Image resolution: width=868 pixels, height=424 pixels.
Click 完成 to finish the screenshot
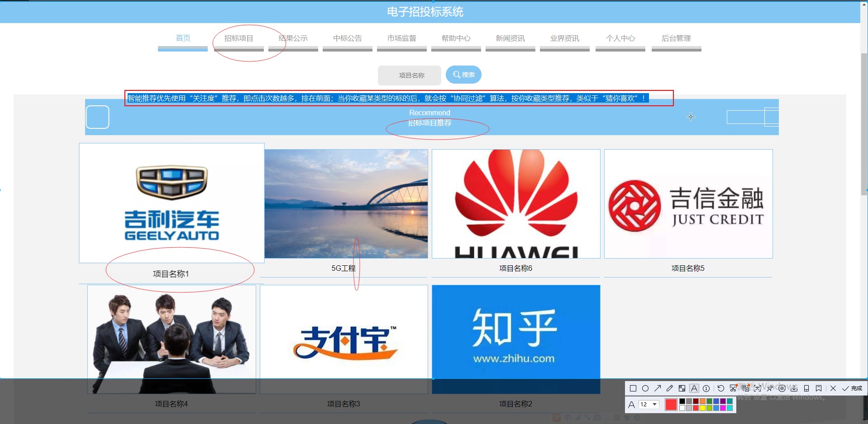(x=852, y=388)
